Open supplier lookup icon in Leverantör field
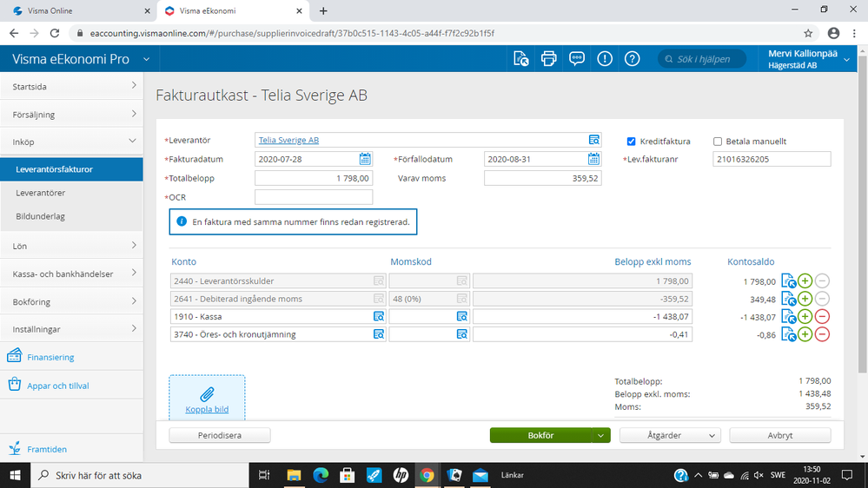Image resolution: width=868 pixels, height=488 pixels. 594,140
